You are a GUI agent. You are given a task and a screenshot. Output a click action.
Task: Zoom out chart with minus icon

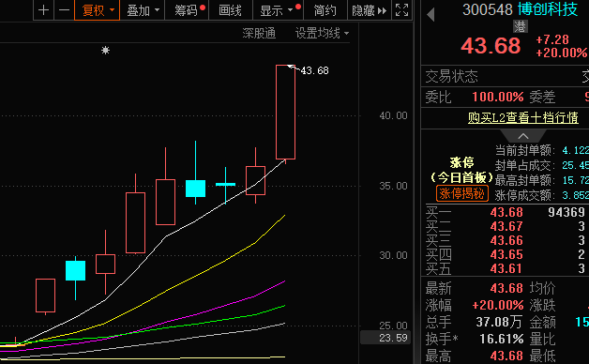click(64, 10)
